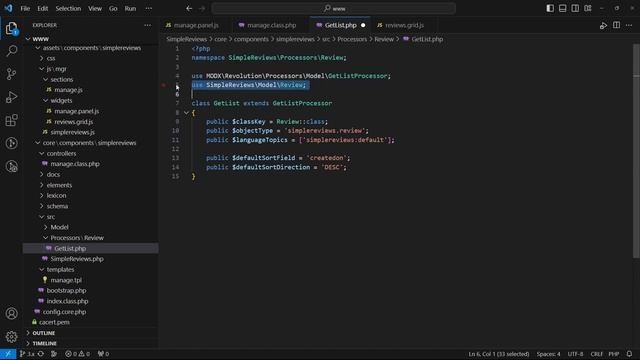
Task: Switch to the manage.class.php tab
Action: (x=271, y=25)
